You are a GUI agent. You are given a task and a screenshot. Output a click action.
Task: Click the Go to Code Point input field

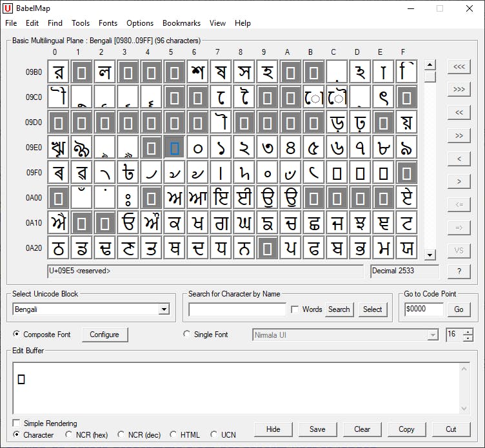tap(424, 309)
